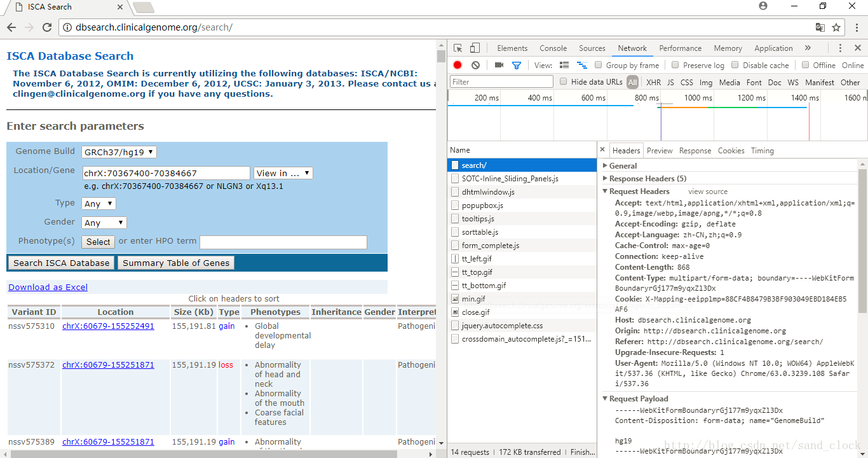
Task: Toggle the network filter funnel icon
Action: point(517,65)
